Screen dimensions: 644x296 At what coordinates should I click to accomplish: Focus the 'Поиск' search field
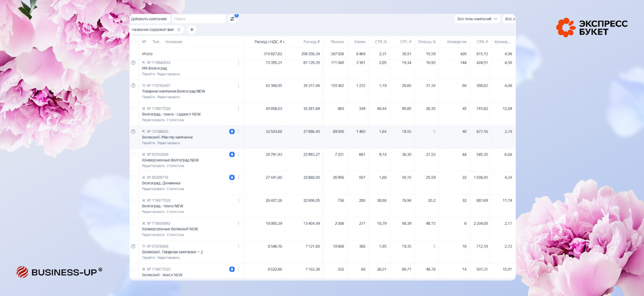199,19
